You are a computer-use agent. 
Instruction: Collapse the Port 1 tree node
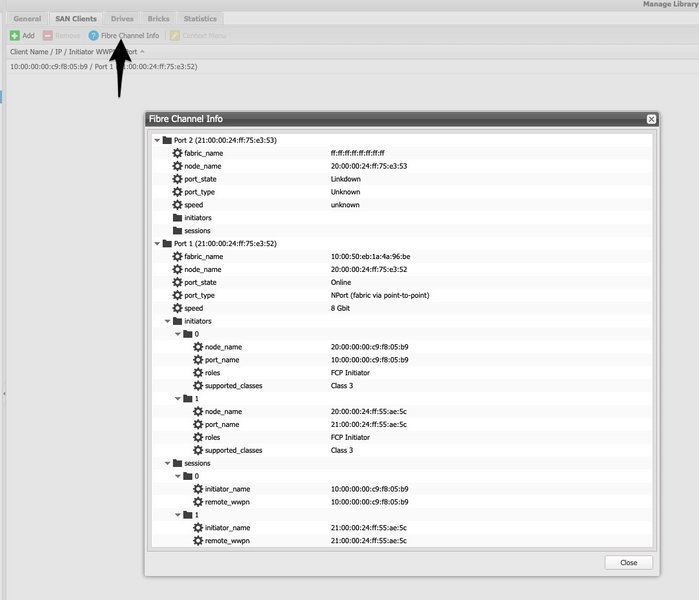click(x=156, y=244)
